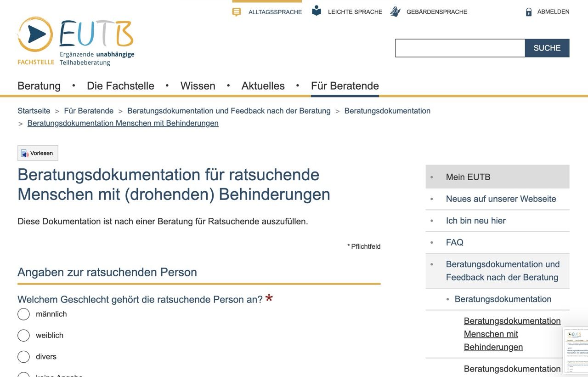Click the Gebärdensprache hands icon

tap(395, 12)
